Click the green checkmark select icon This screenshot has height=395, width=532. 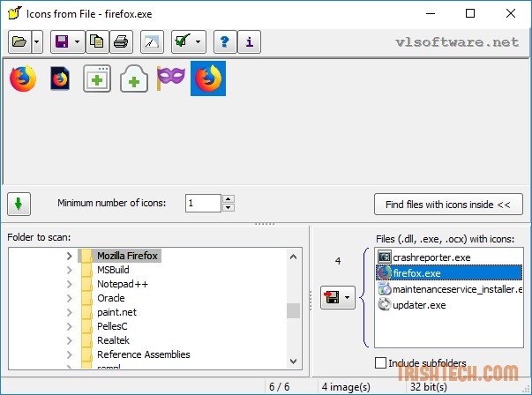coord(183,42)
